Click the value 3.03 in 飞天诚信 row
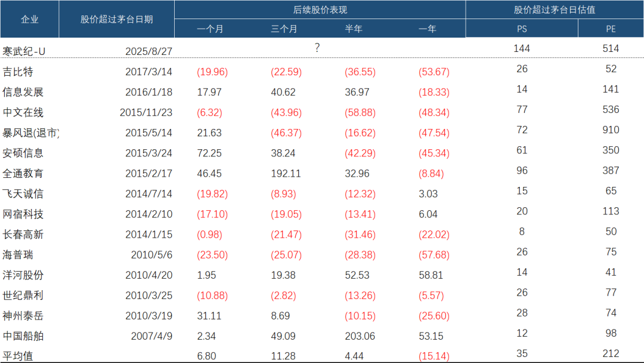The width and height of the screenshot is (644, 363). pyautogui.click(x=428, y=193)
